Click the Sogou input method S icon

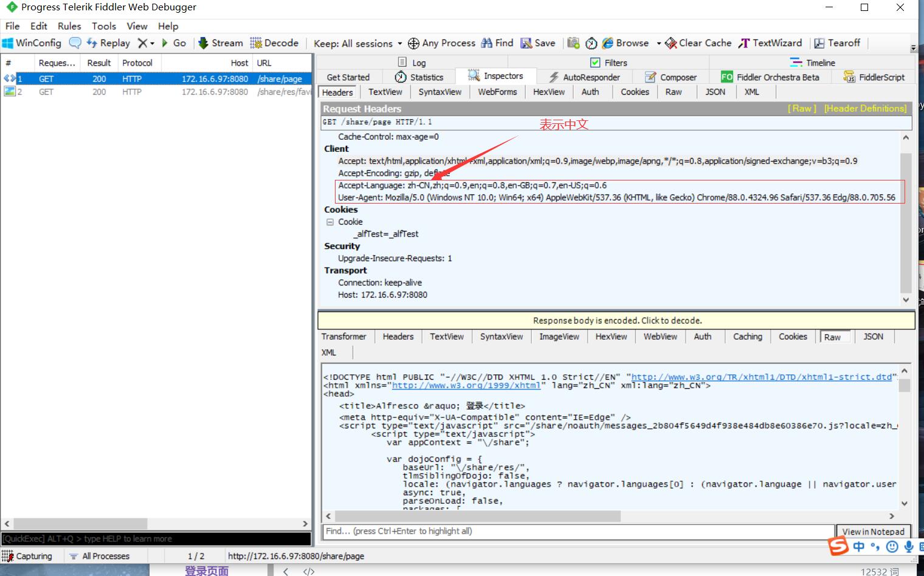838,546
